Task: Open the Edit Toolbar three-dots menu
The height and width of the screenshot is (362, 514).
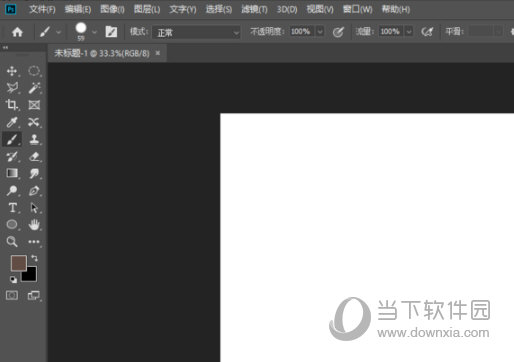Action: [x=34, y=242]
